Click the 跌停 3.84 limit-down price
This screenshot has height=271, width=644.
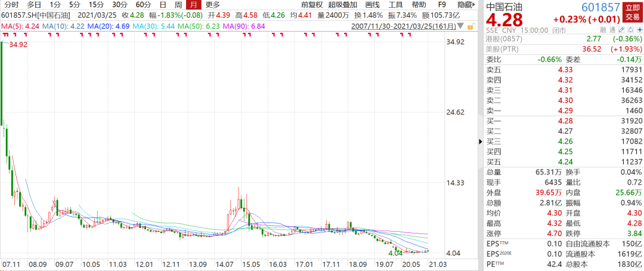[x=636, y=233]
